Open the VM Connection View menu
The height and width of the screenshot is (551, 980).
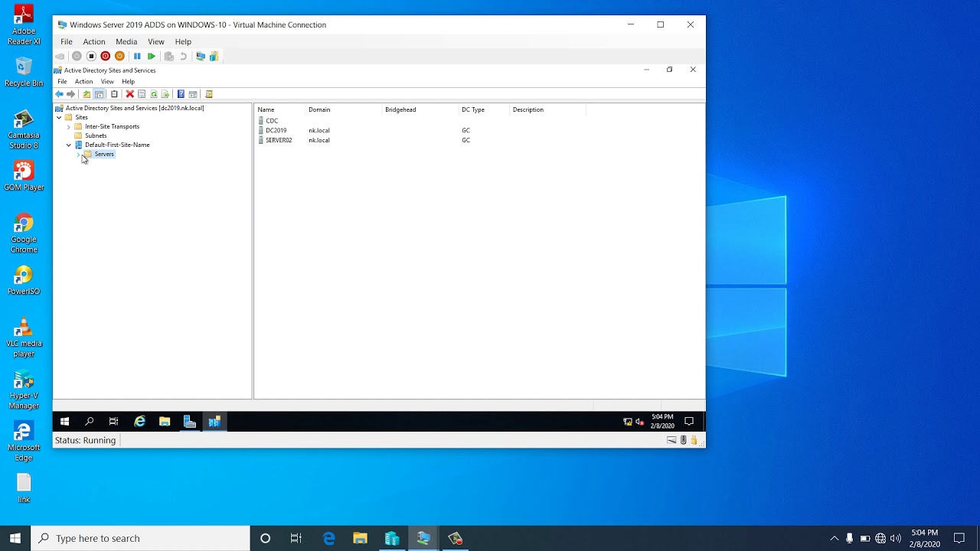pyautogui.click(x=156, y=41)
